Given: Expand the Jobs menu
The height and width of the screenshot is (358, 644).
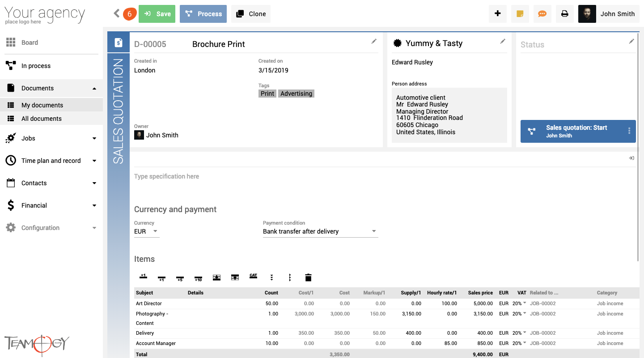Looking at the screenshot, I should click(51, 138).
